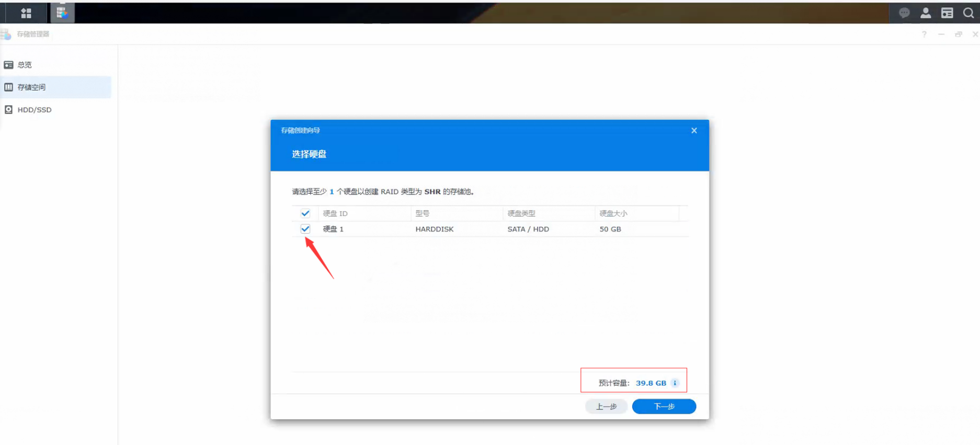Viewport: 980px width, 445px height.
Task: Open the DSM main menu grid icon
Action: (26, 13)
